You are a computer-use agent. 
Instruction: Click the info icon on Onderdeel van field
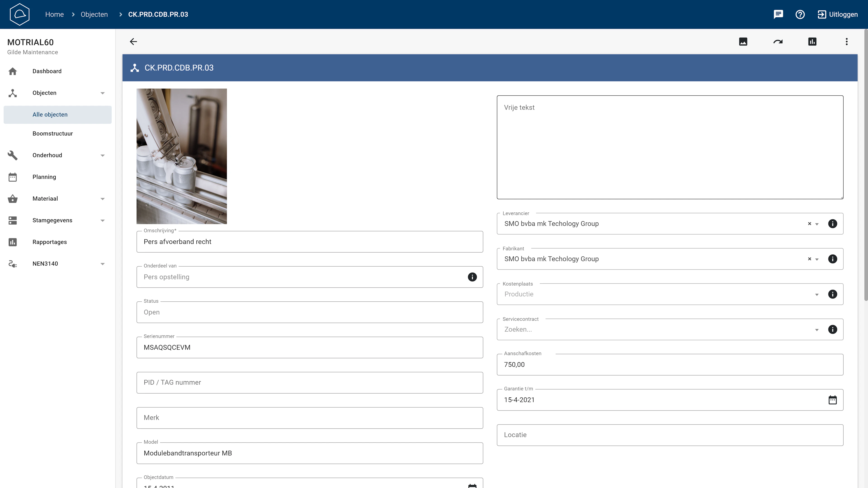point(472,277)
